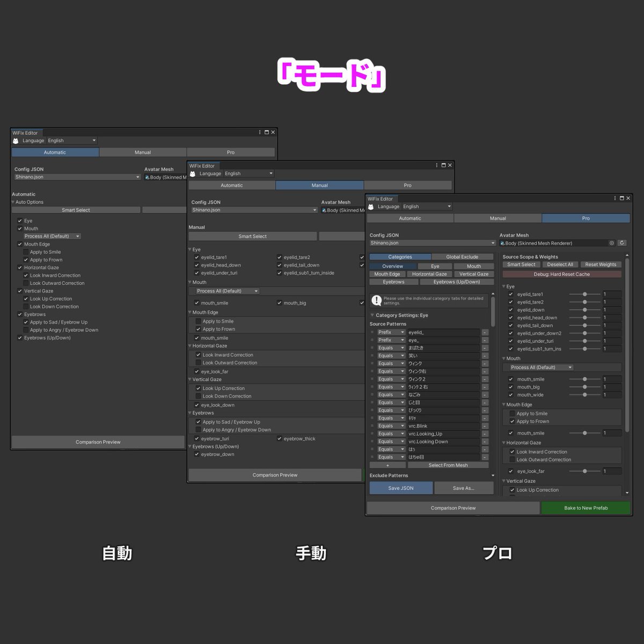The height and width of the screenshot is (644, 644).
Task: Remove the はちゅ目 pattern with minus button
Action: [485, 457]
